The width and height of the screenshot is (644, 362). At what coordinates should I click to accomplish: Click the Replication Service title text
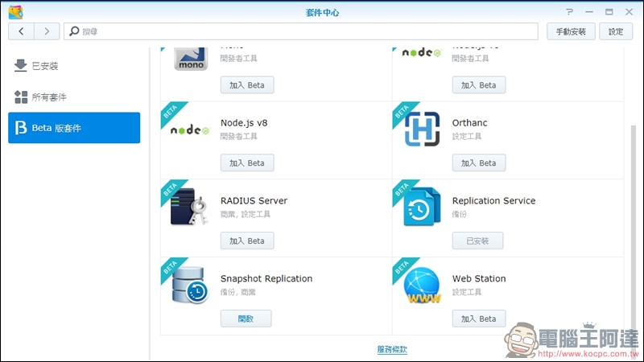point(493,200)
